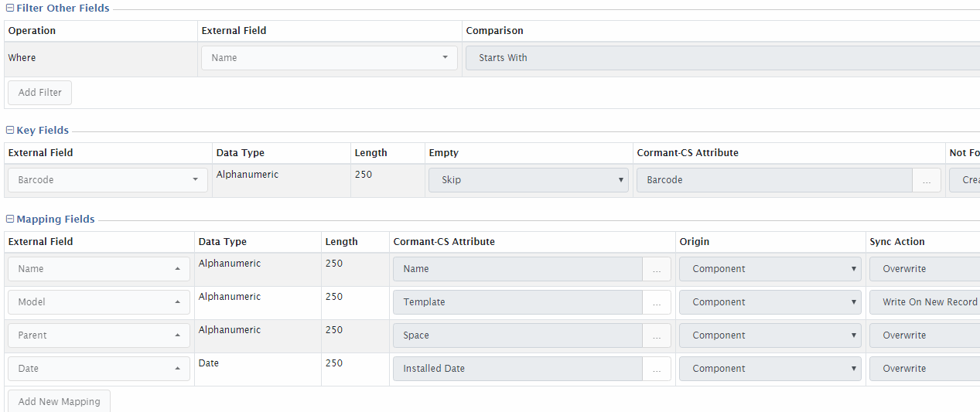Open the Empty dropdown set to Skip

click(x=528, y=180)
